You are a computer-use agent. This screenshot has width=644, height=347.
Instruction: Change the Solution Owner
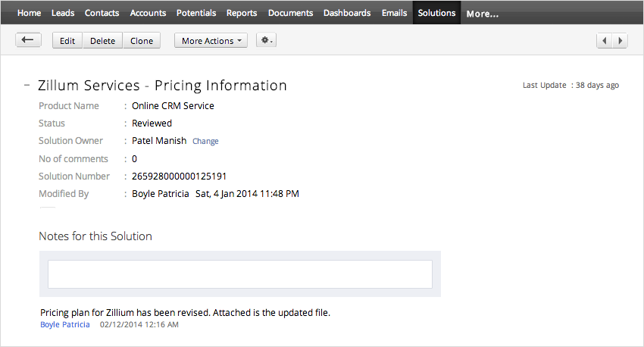[x=205, y=141]
